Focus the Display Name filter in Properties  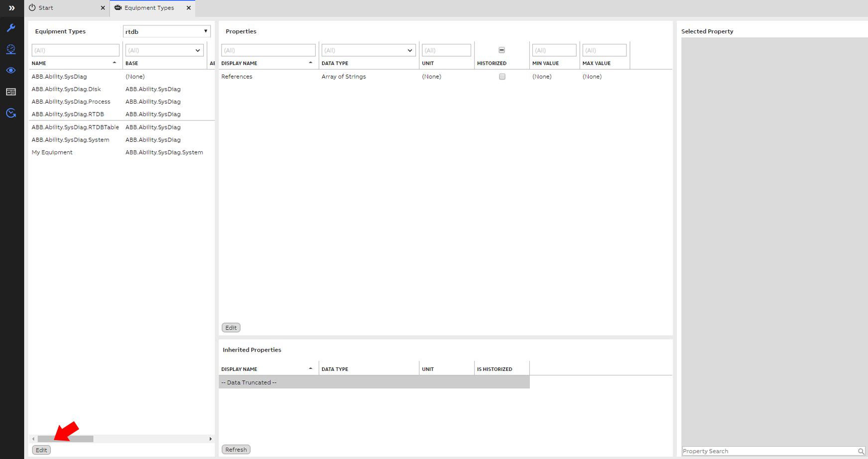tap(268, 50)
